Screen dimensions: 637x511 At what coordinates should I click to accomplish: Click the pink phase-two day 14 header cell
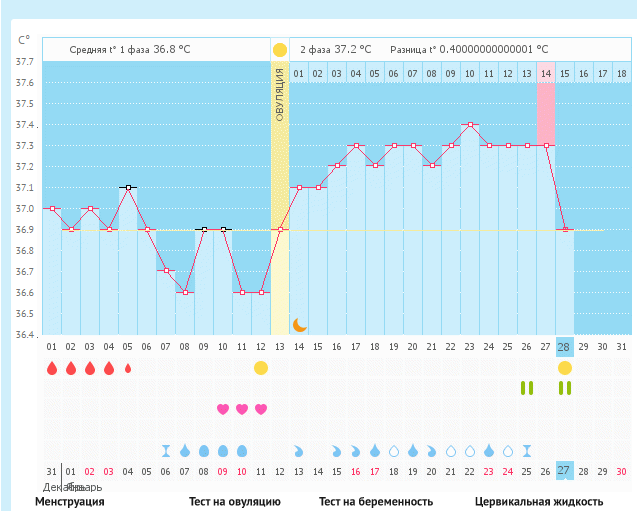point(546,74)
